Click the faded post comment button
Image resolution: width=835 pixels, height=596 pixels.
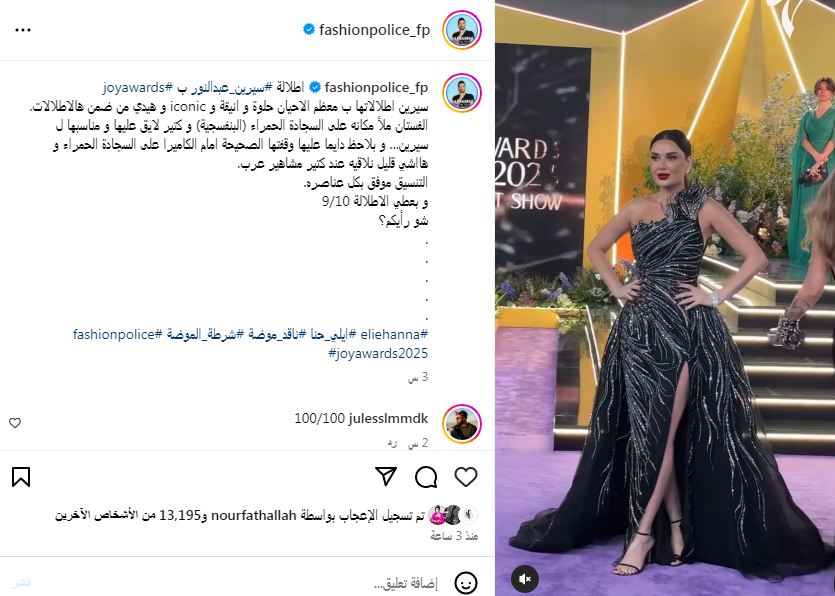coord(21,583)
